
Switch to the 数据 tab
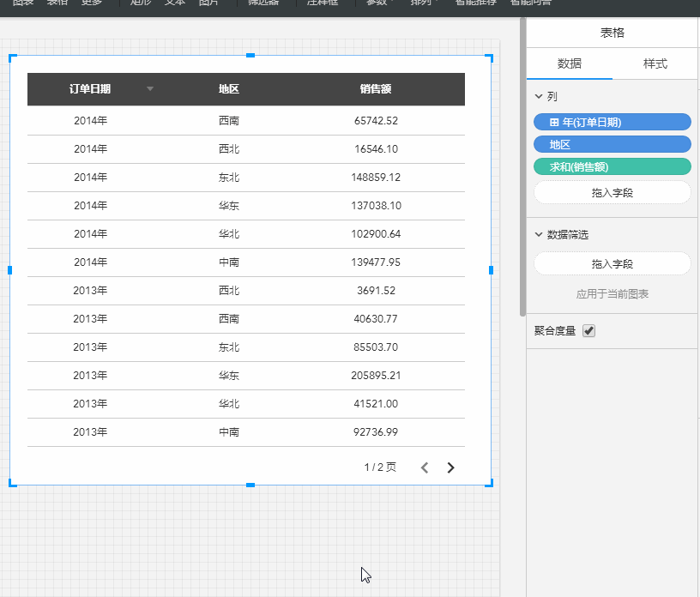(570, 63)
